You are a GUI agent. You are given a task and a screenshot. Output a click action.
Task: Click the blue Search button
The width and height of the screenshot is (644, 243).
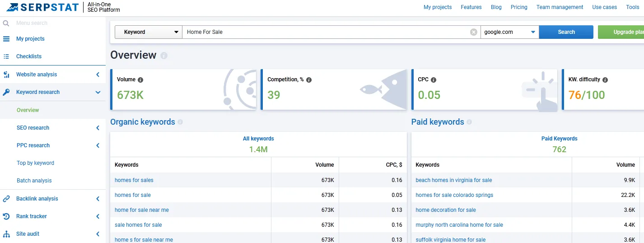tap(566, 32)
